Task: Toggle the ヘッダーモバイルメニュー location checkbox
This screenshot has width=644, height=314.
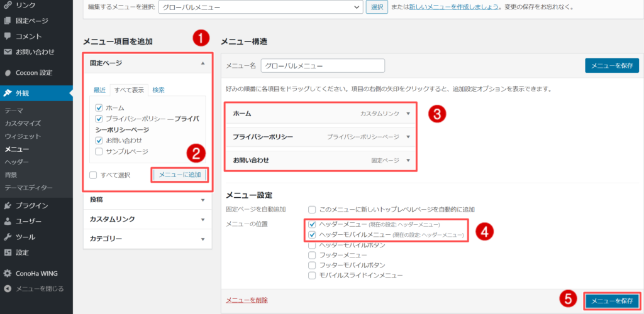Action: tap(312, 235)
